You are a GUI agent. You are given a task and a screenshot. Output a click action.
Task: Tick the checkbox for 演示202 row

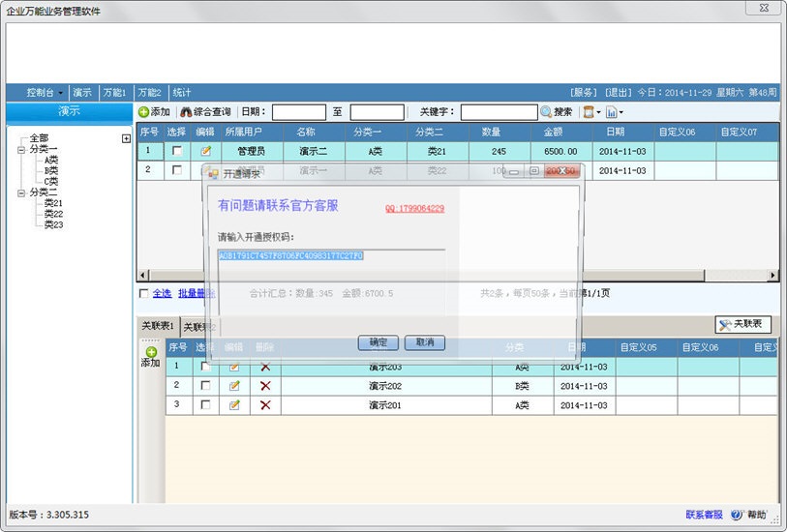(x=205, y=385)
